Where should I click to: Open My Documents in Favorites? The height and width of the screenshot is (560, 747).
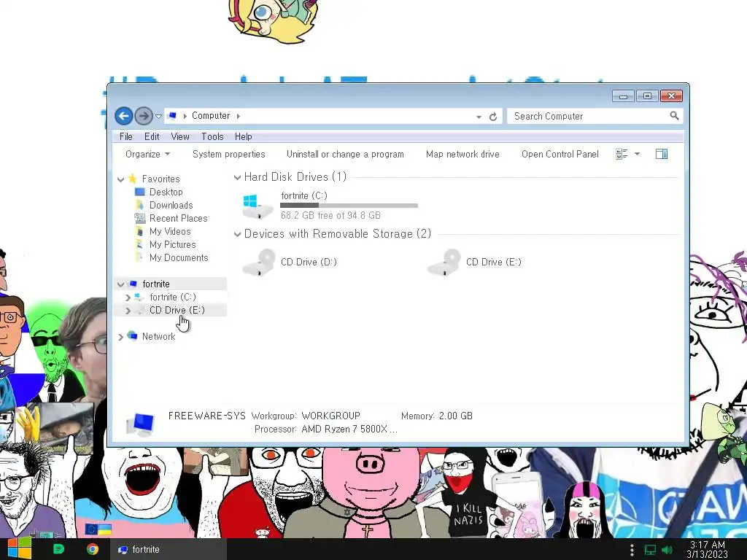tap(179, 257)
